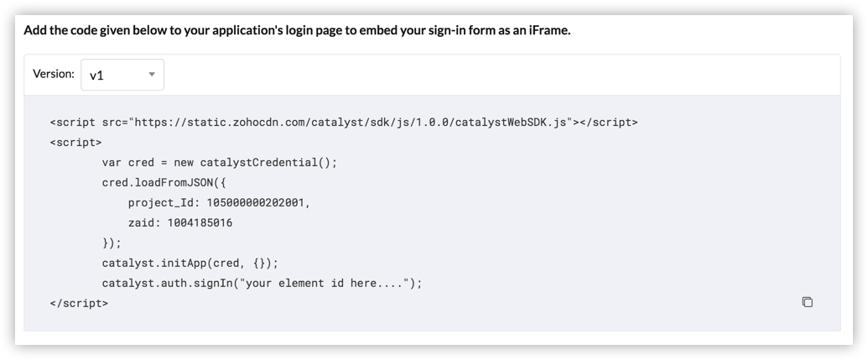Click the project_Id value 105000000202001

(255, 203)
